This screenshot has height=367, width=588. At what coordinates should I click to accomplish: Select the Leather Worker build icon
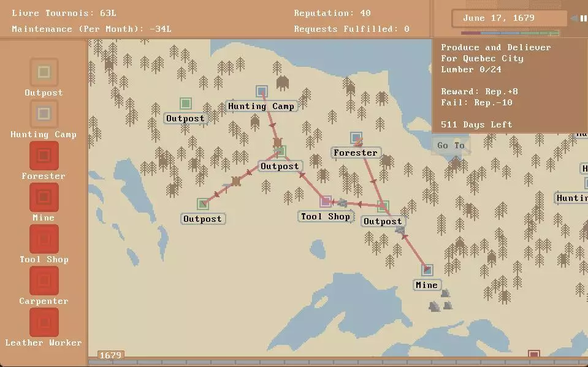[44, 322]
